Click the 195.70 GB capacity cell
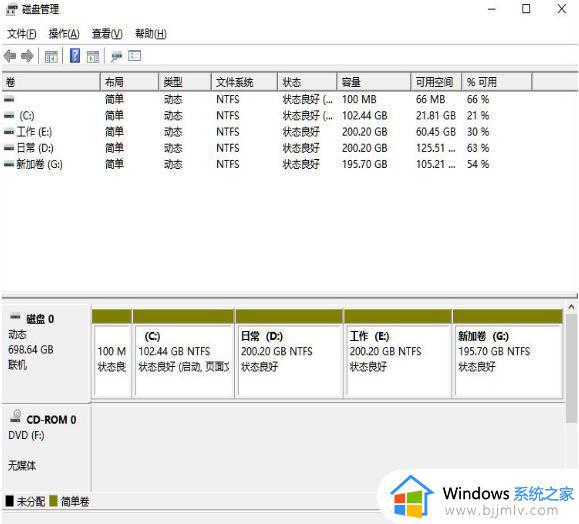The width and height of the screenshot is (579, 524). tap(364, 164)
